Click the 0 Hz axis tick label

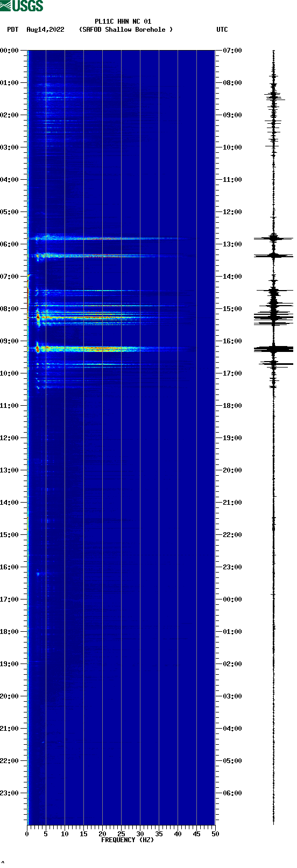click(27, 834)
